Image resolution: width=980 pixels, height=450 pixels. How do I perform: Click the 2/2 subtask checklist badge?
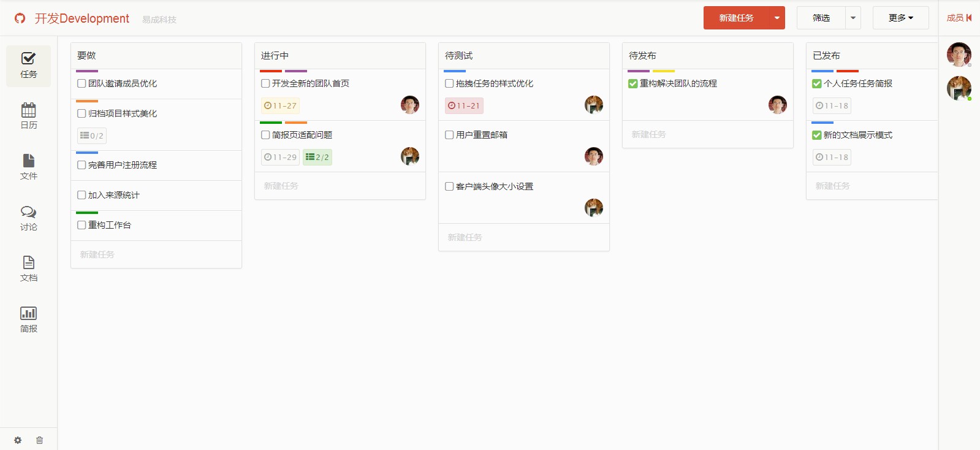[317, 157]
